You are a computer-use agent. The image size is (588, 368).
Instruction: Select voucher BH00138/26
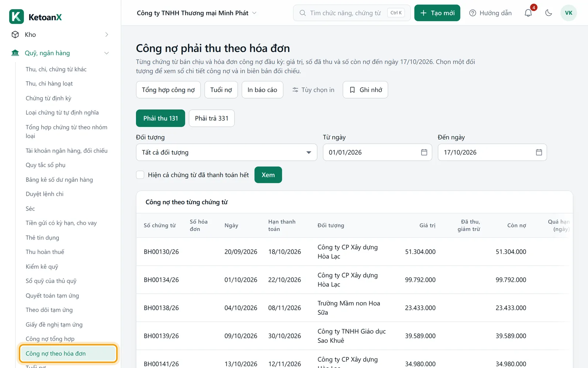click(x=161, y=308)
